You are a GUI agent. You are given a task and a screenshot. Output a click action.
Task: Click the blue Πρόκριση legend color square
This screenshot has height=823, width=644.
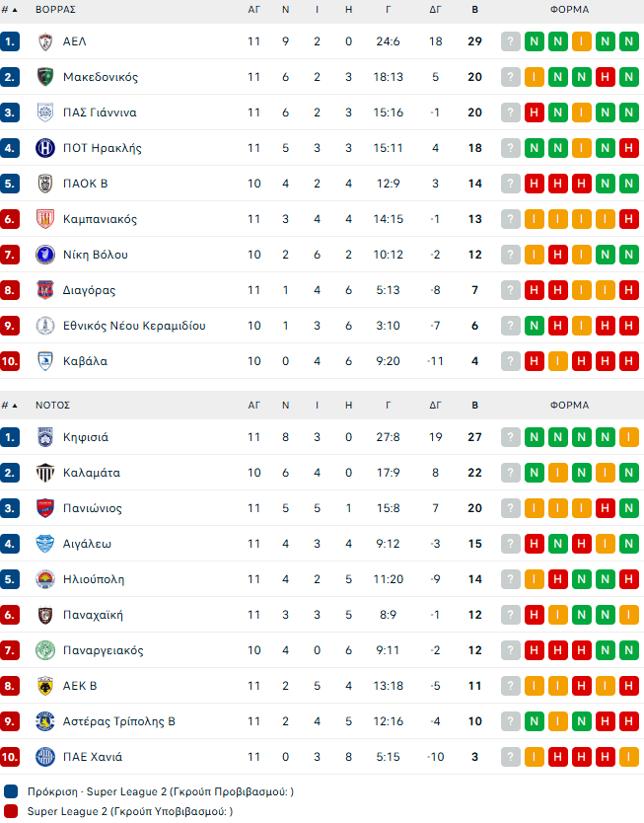[11, 791]
